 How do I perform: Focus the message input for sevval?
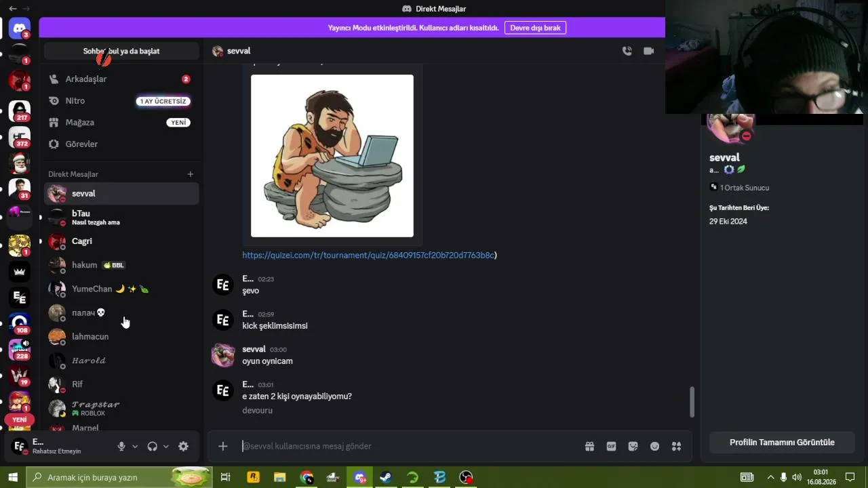(409, 446)
